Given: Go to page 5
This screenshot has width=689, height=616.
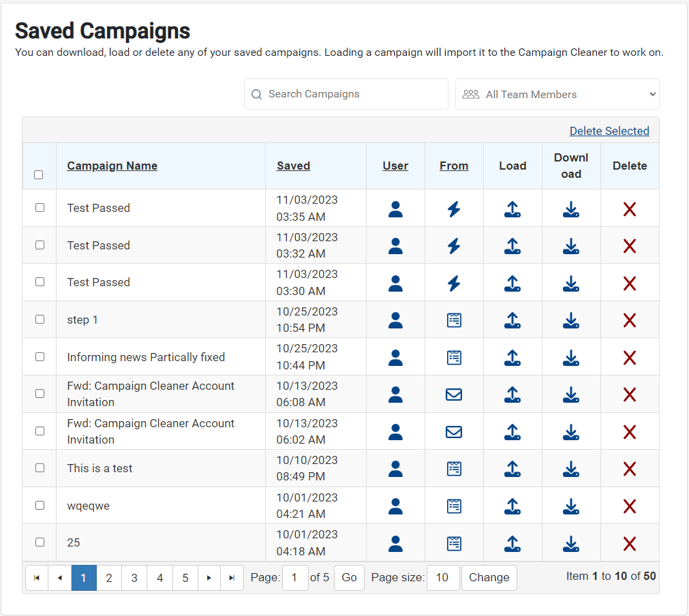Looking at the screenshot, I should pos(185,578).
